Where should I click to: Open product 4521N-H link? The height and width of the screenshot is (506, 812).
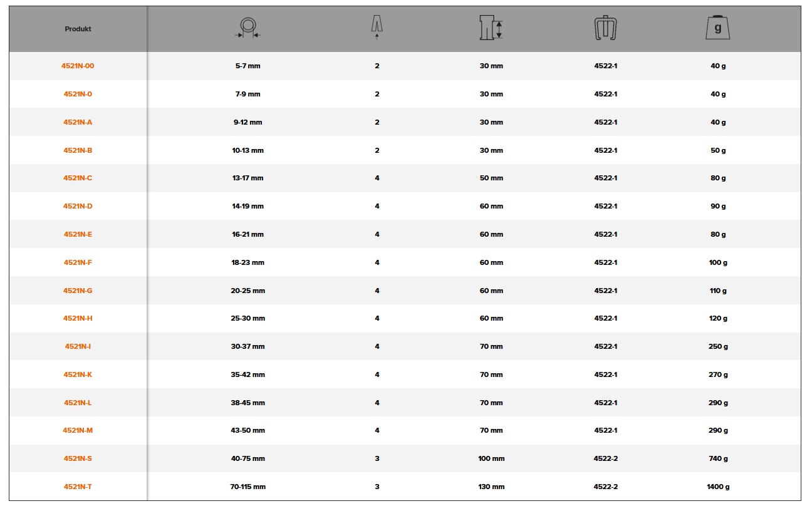click(x=78, y=318)
